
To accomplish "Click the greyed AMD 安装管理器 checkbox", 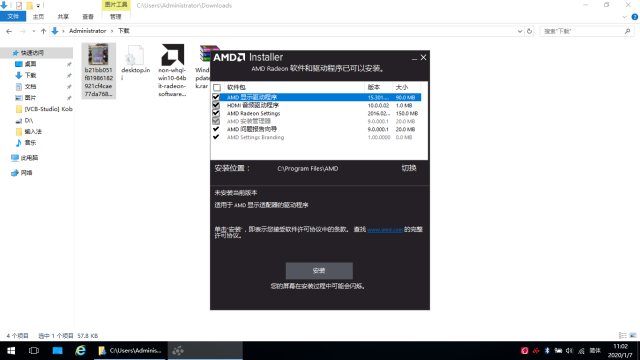I will (x=216, y=121).
